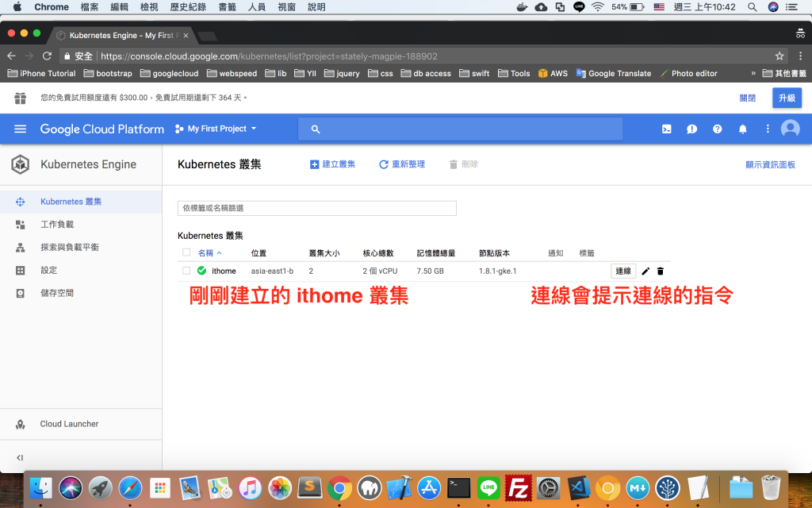Click the Google Cloud Platform title
812x508 pixels.
102,129
